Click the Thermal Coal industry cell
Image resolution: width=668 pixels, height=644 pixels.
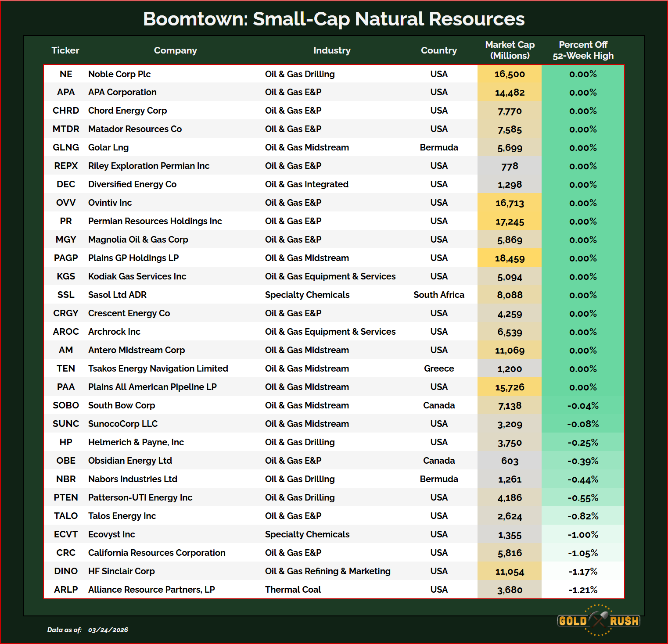coord(293,590)
